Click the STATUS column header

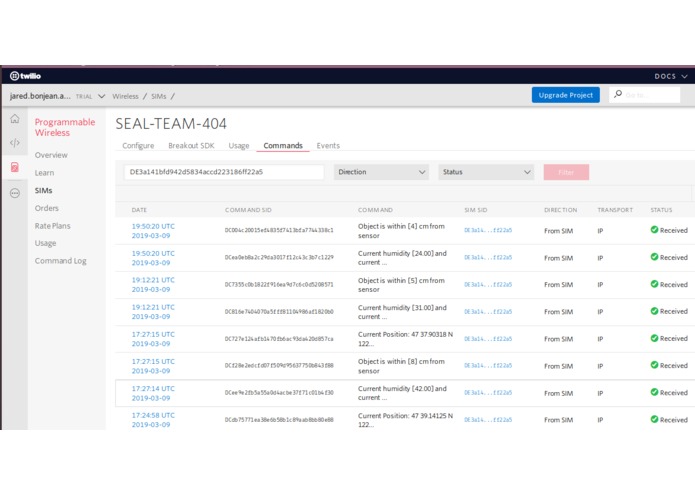(661, 210)
